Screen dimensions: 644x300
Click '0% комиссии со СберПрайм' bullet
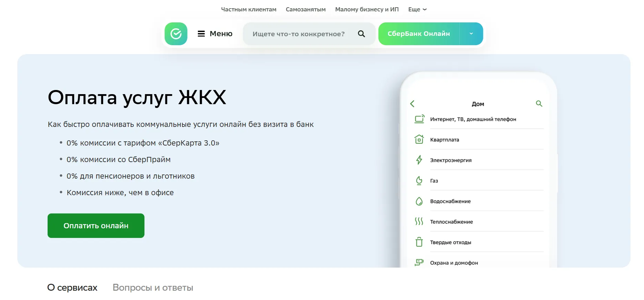(119, 159)
